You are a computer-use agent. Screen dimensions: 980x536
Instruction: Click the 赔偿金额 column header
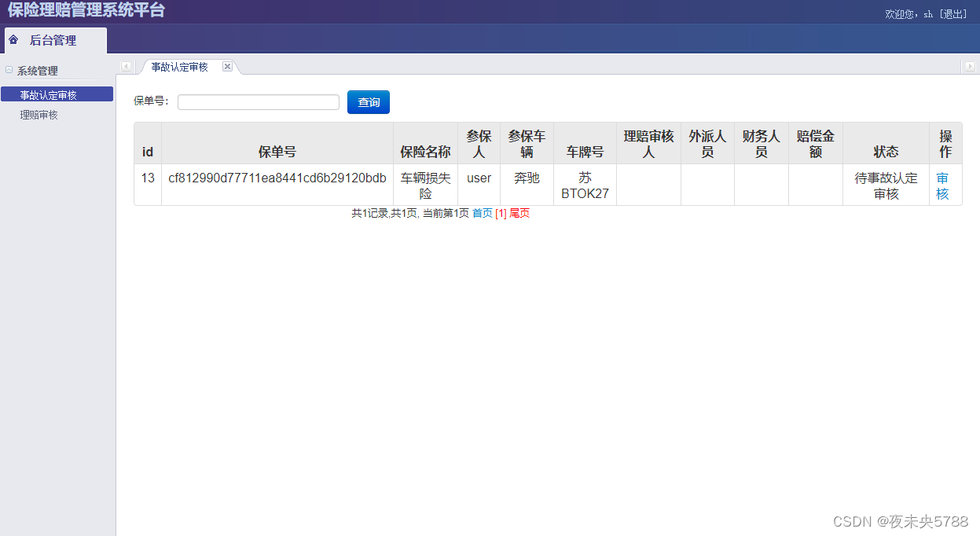816,143
